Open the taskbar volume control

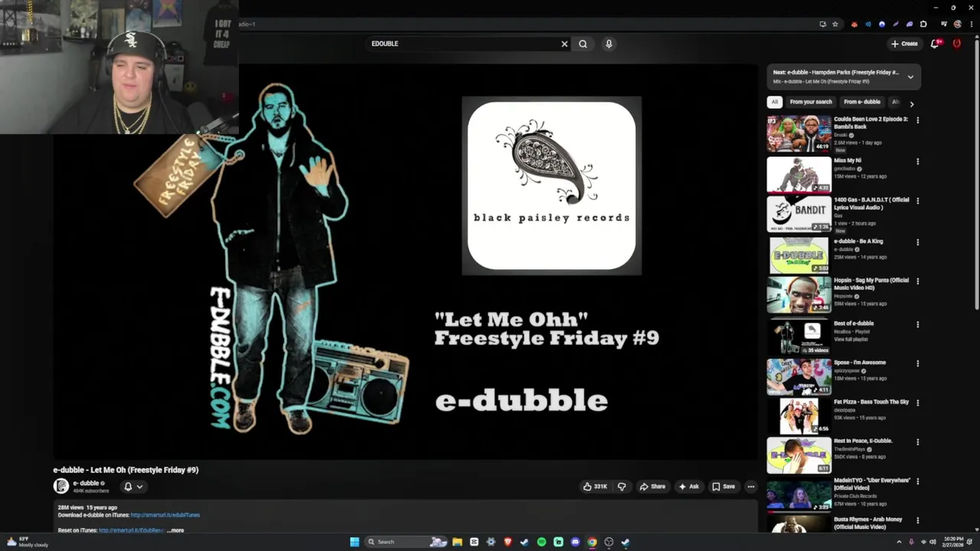tap(933, 542)
